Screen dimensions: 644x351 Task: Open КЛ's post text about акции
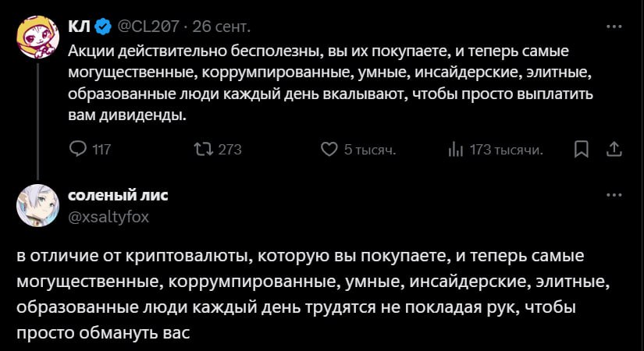coord(320,83)
